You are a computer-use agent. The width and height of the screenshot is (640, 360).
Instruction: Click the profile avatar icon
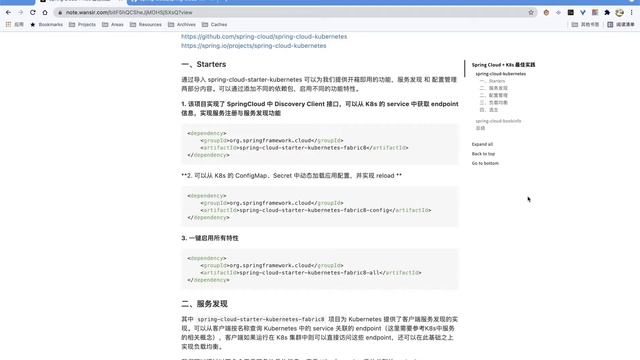(619, 13)
